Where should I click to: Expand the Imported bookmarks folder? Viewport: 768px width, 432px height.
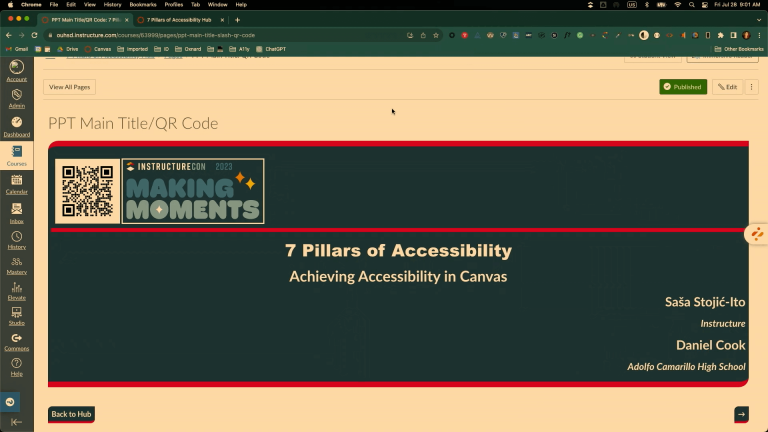click(133, 49)
